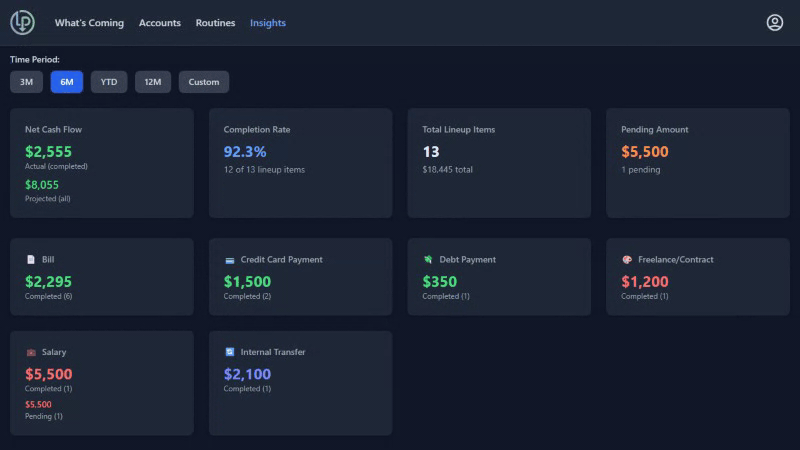Click the Total Lineup Items card title
The width and height of the screenshot is (800, 450).
(459, 130)
